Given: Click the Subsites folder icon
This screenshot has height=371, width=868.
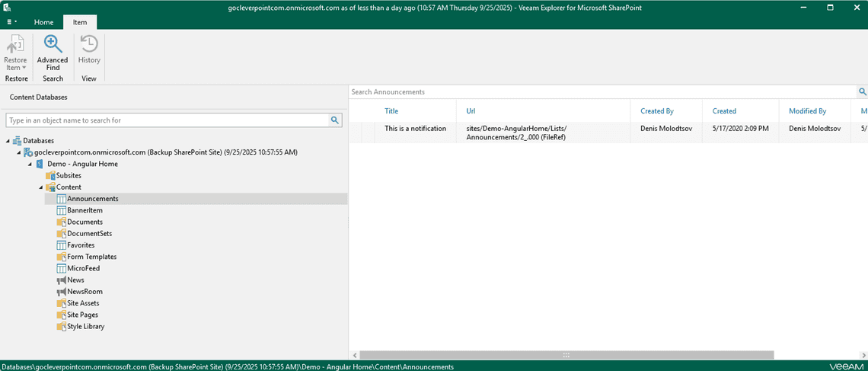Looking at the screenshot, I should (51, 175).
